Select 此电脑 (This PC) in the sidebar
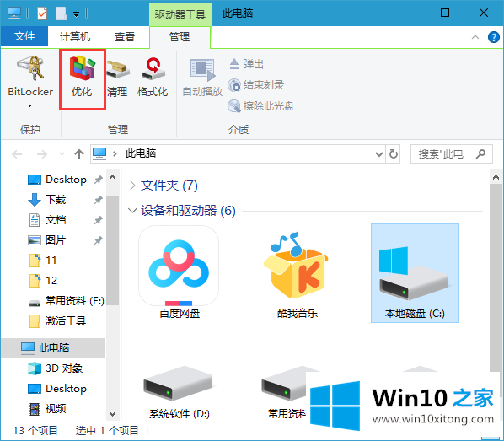The image size is (504, 441). [x=53, y=347]
